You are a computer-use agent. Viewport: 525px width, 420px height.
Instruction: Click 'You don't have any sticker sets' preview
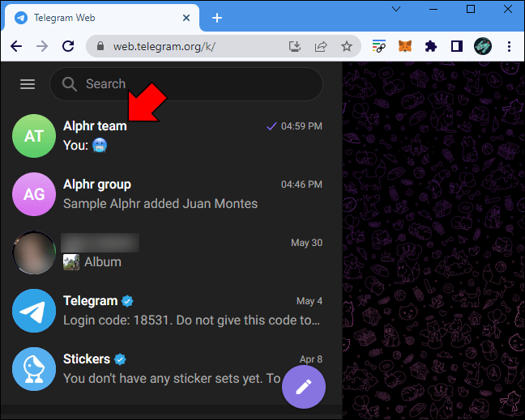point(172,379)
